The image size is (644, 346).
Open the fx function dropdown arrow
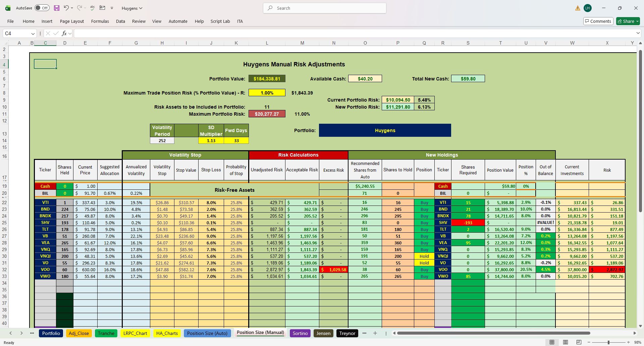point(70,34)
